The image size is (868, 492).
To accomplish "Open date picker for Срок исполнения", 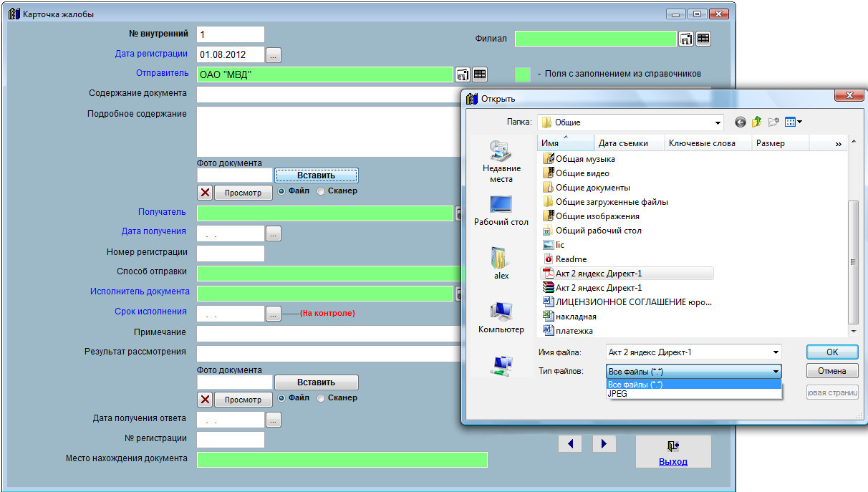I will click(274, 314).
